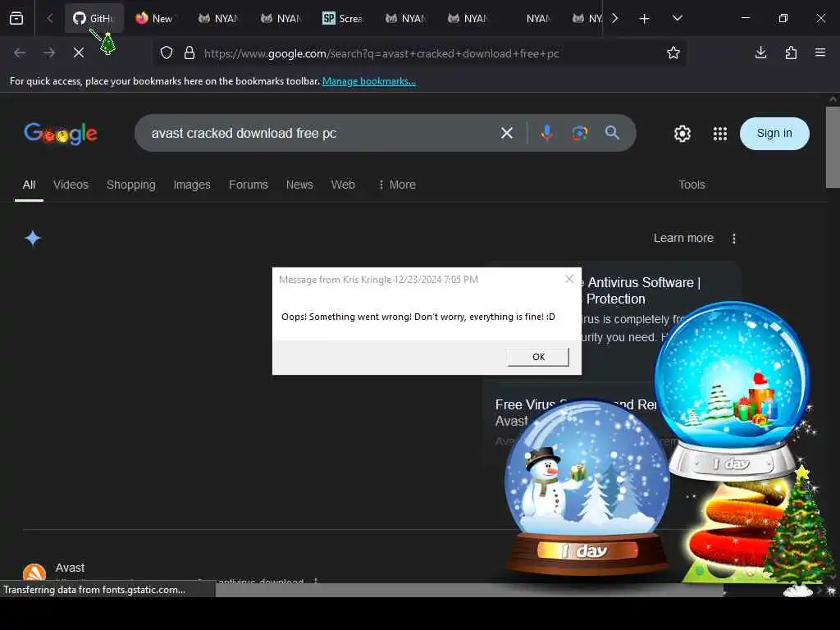Image resolution: width=840 pixels, height=630 pixels.
Task: Click the Sign in button
Action: click(x=774, y=134)
